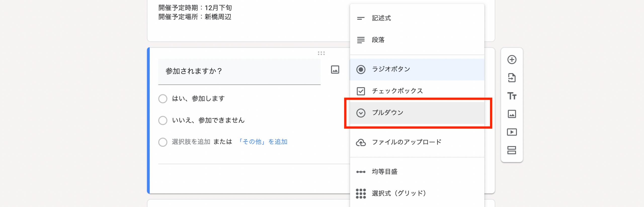Add a video from the side toolbar
Viewport: 644px width, 207px height.
click(512, 132)
